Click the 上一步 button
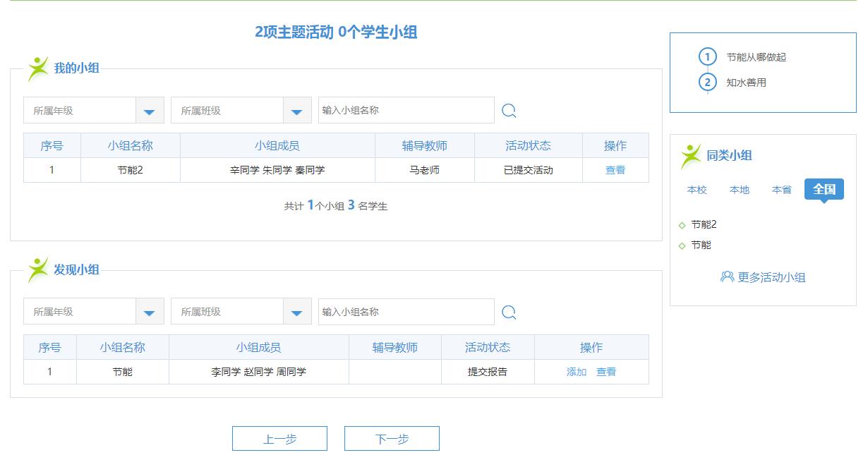The width and height of the screenshot is (868, 467). point(279,439)
